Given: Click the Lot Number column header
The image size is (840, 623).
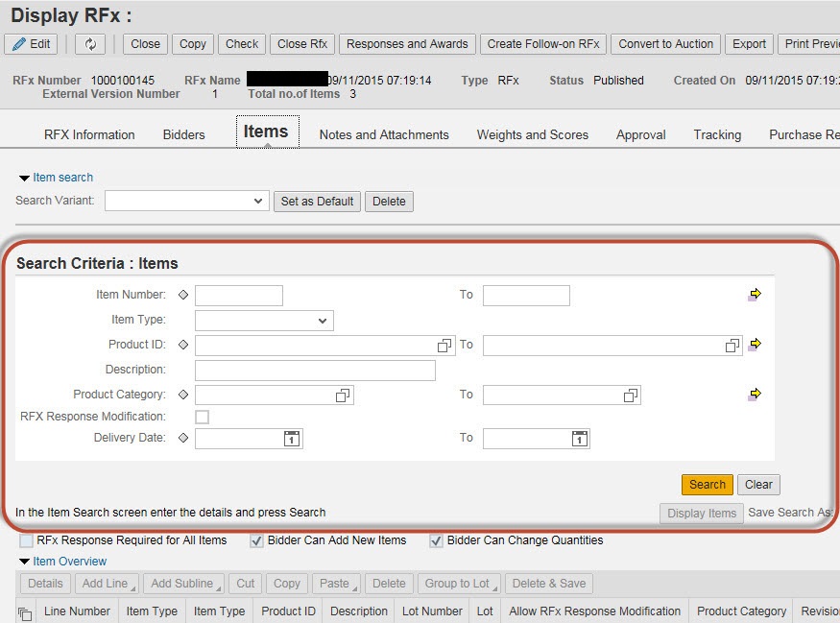Looking at the screenshot, I should 432,611.
